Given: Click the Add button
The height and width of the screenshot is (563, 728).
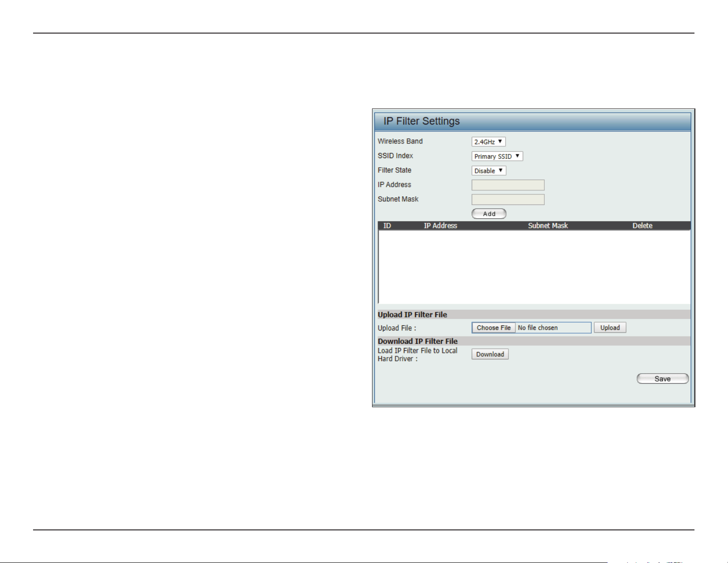Looking at the screenshot, I should click(489, 214).
